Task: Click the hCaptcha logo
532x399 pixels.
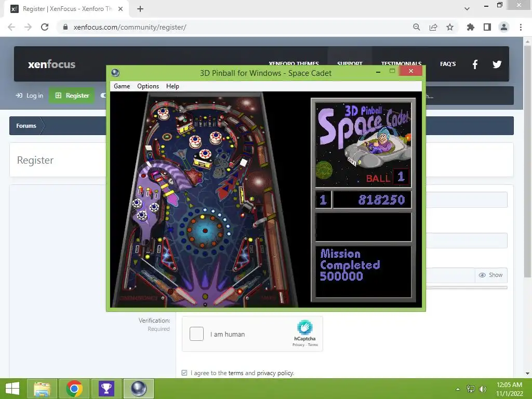Action: 304,327
